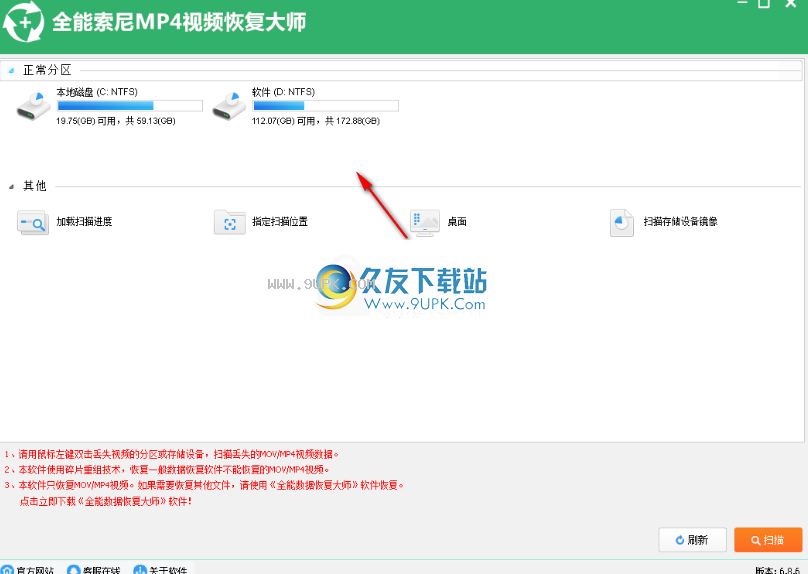This screenshot has width=808, height=574.
Task: Click the third red instruction line
Action: [204, 485]
